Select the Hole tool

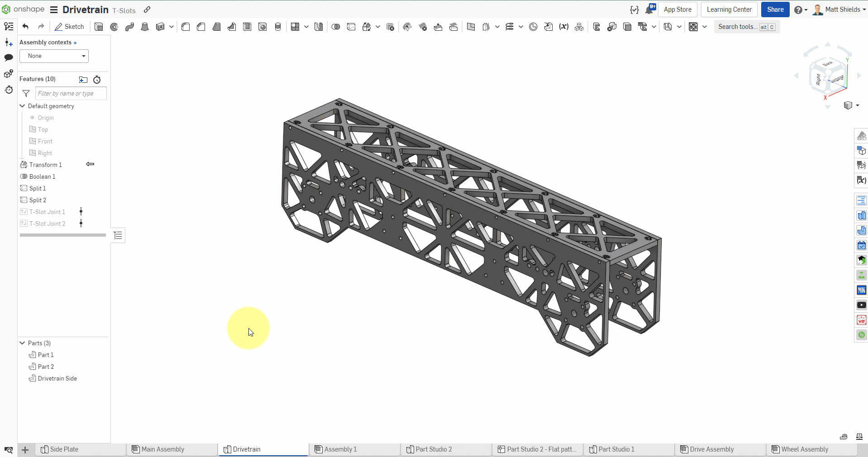[262, 27]
